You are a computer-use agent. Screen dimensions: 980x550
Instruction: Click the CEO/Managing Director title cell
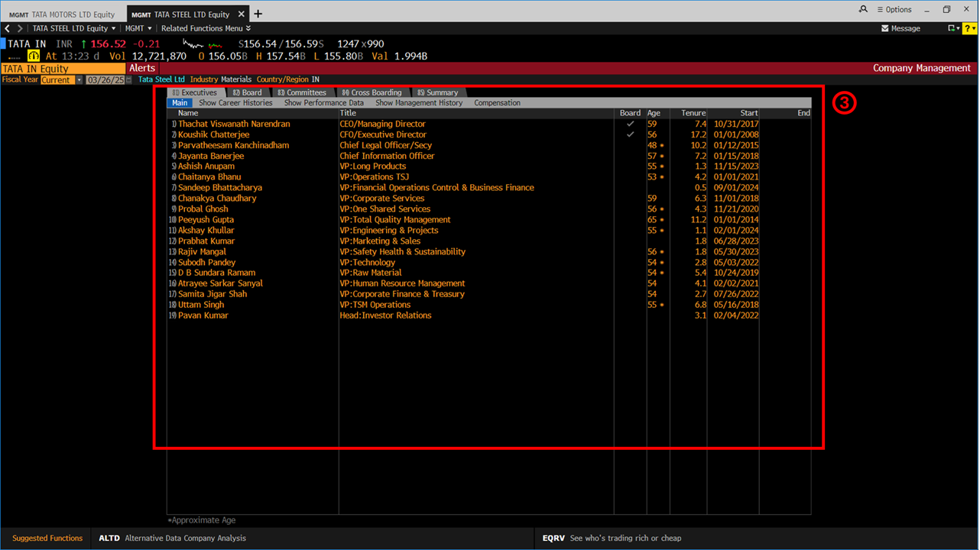click(x=382, y=124)
